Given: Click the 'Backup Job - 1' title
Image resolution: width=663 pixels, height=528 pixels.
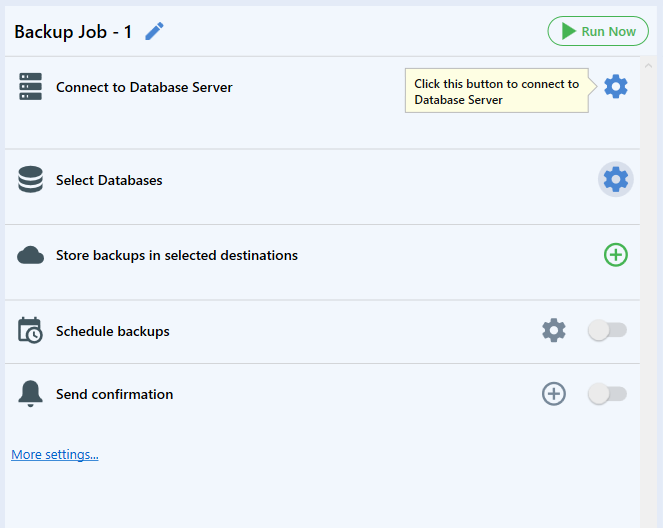Looking at the screenshot, I should tap(73, 32).
